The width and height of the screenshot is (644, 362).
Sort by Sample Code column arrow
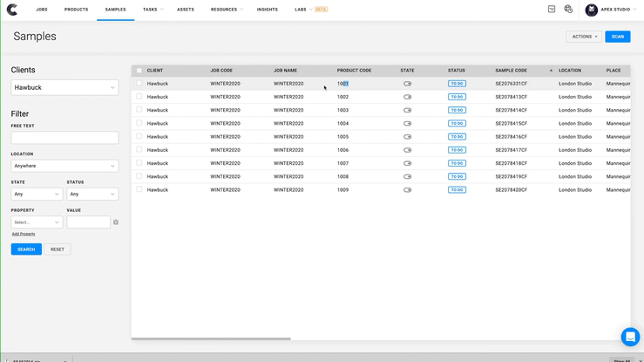point(551,70)
